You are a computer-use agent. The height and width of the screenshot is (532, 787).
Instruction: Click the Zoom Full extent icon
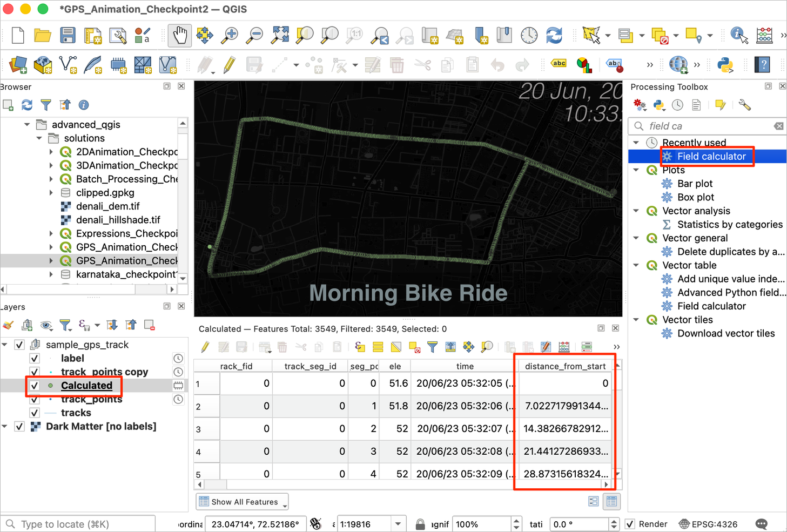280,36
